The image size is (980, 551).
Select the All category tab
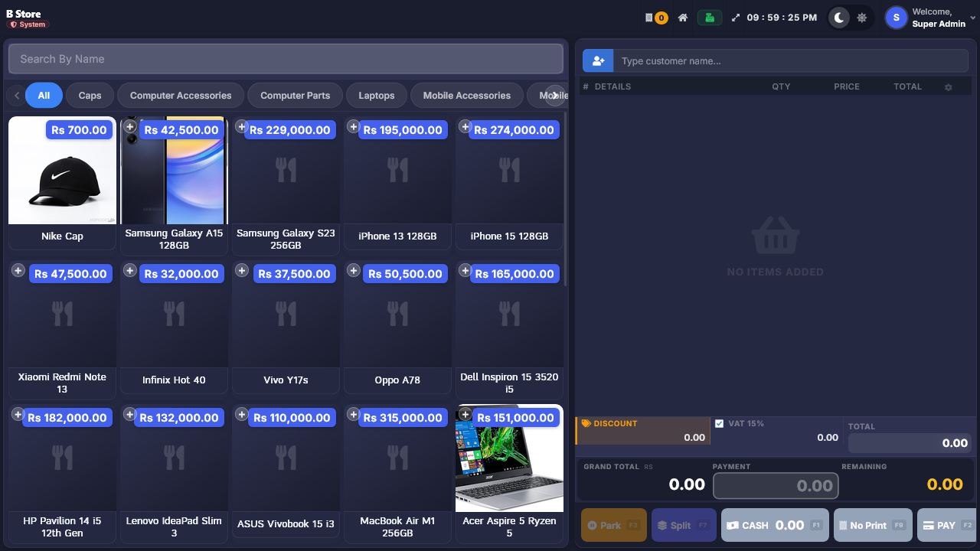click(44, 96)
